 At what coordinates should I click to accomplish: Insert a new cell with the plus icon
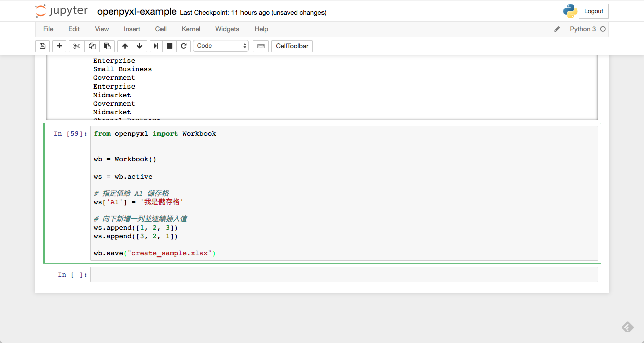click(x=59, y=46)
